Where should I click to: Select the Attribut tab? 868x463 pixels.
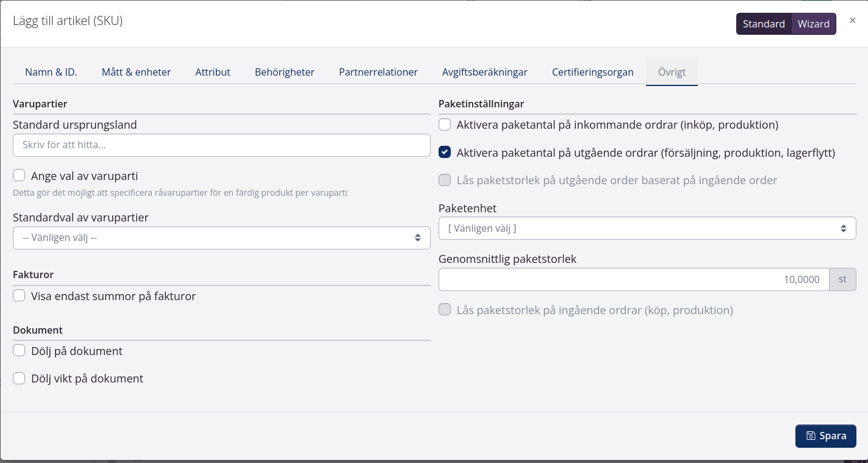coord(212,72)
